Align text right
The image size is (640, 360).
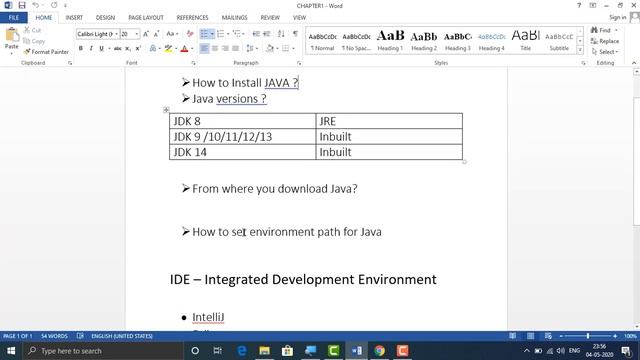[x=225, y=49]
